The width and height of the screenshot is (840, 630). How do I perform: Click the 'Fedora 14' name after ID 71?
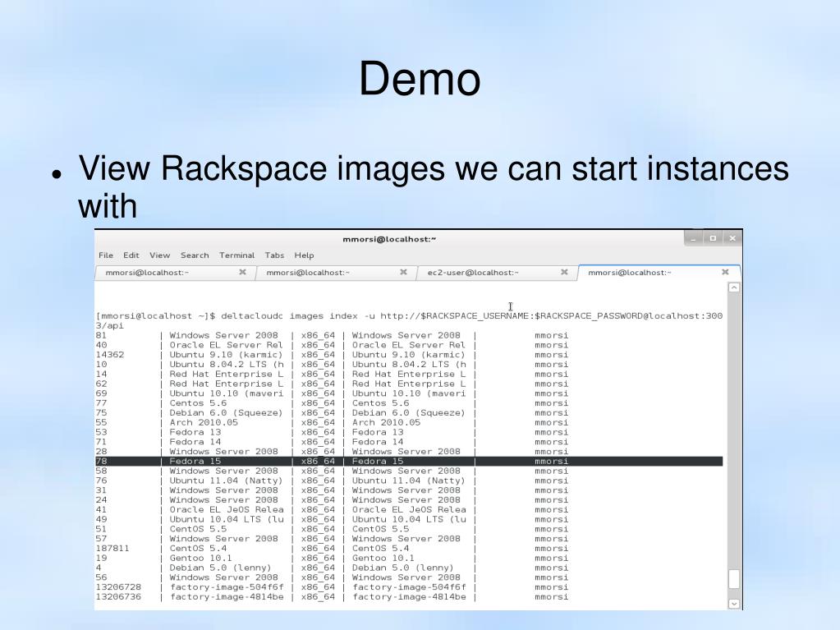(x=195, y=442)
